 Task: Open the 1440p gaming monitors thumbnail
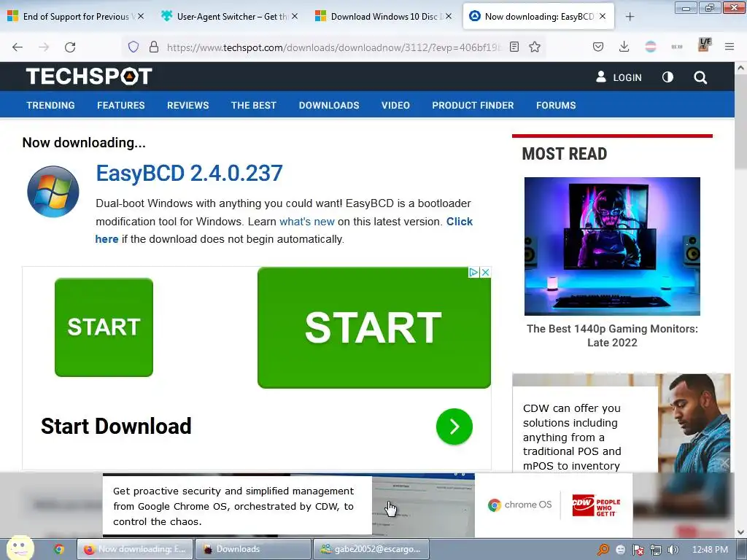612,246
